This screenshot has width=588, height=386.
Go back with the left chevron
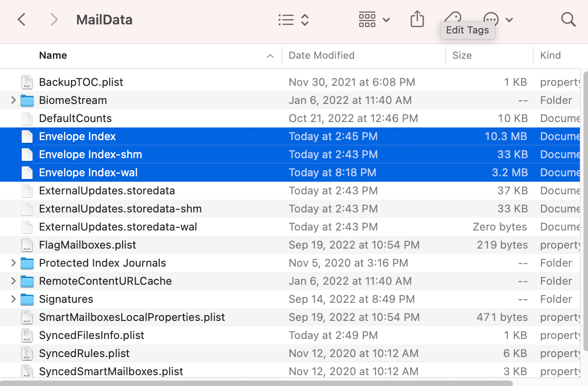[x=21, y=19]
